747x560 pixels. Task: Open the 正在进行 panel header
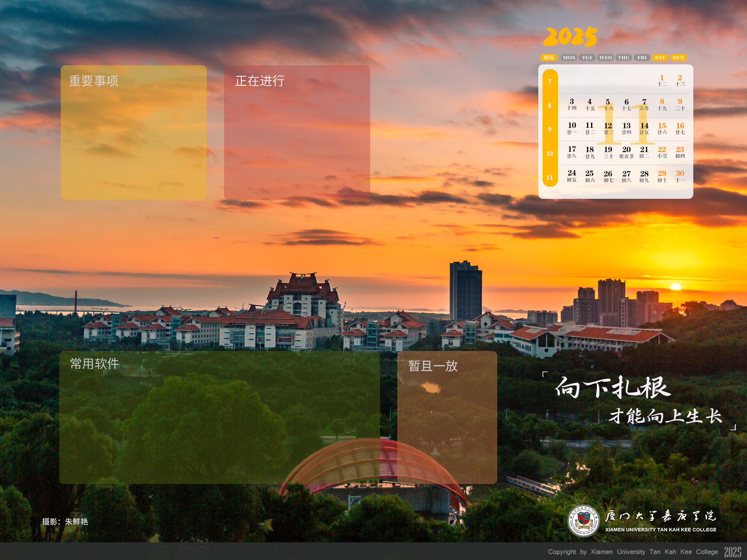tap(260, 81)
